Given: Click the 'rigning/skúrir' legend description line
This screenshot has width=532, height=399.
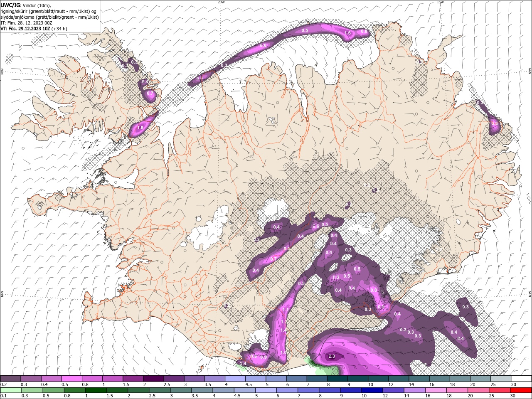Looking at the screenshot, I should (x=49, y=11).
